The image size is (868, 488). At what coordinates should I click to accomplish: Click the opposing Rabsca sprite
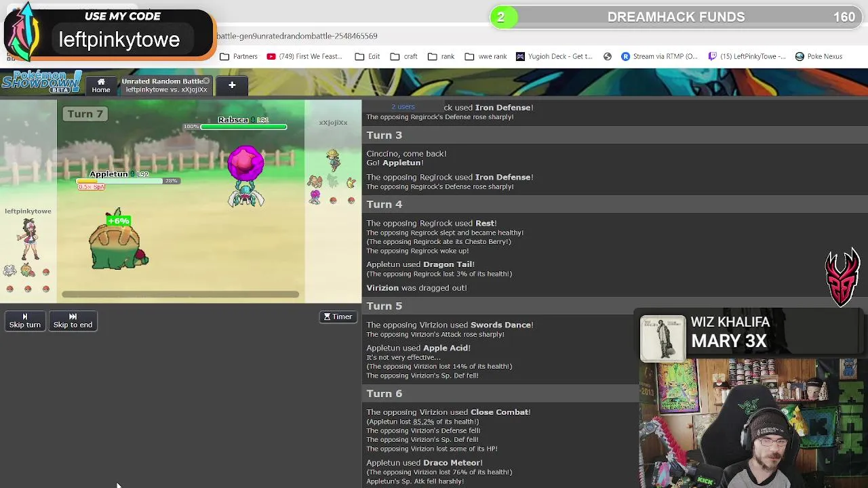[x=245, y=176]
